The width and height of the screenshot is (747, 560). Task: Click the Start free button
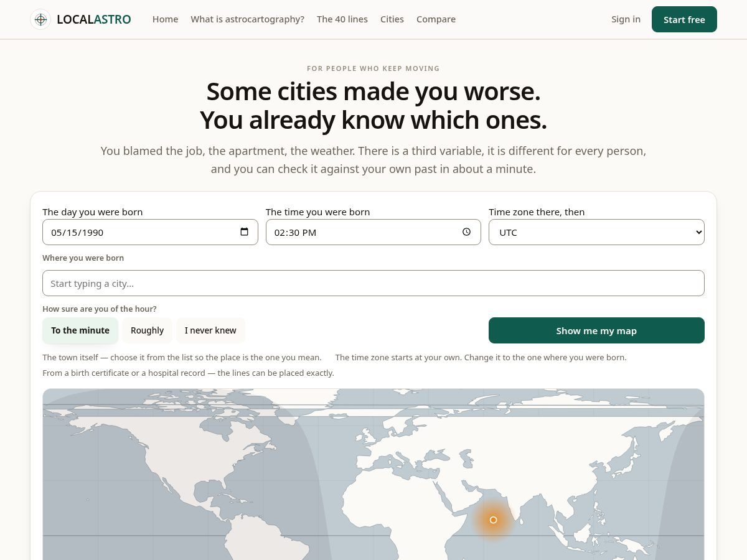coord(684,19)
